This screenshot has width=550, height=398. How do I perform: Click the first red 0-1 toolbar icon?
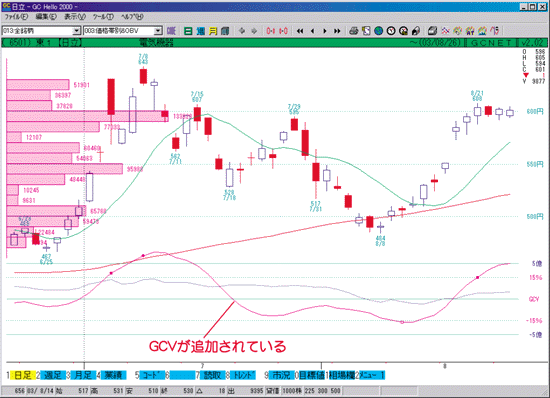coord(270,31)
